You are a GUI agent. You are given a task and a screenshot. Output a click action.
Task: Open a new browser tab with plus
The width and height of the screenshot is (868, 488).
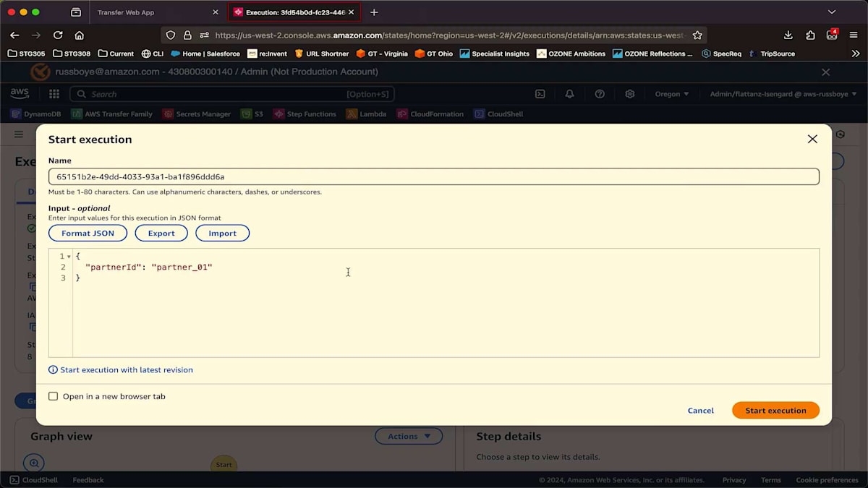tap(374, 12)
